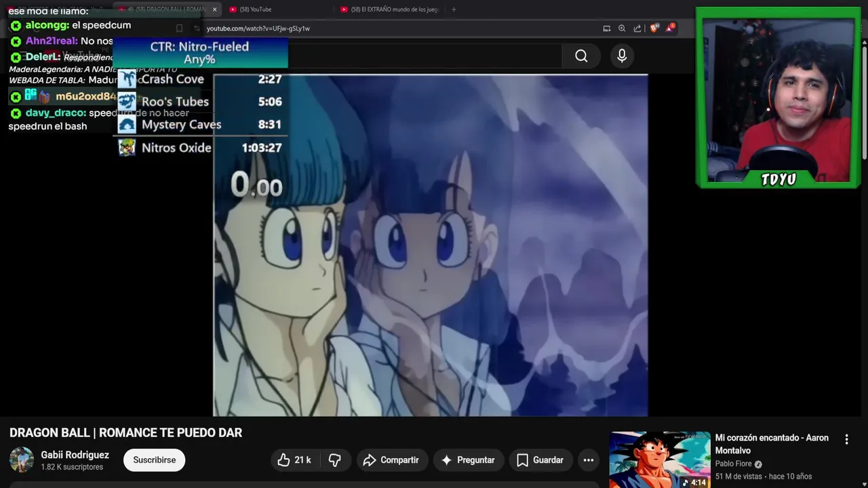Click the page vertical scrollbar
This screenshot has height=488, width=868.
[864, 102]
